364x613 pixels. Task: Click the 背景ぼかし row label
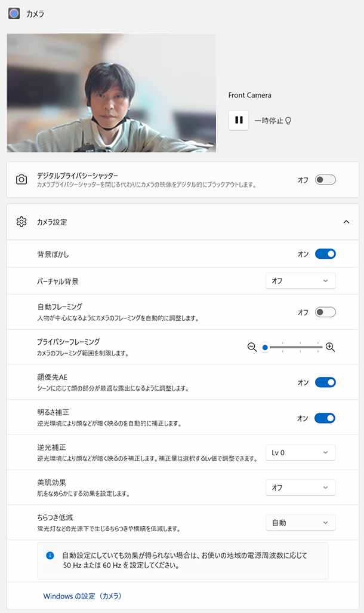[x=53, y=255]
